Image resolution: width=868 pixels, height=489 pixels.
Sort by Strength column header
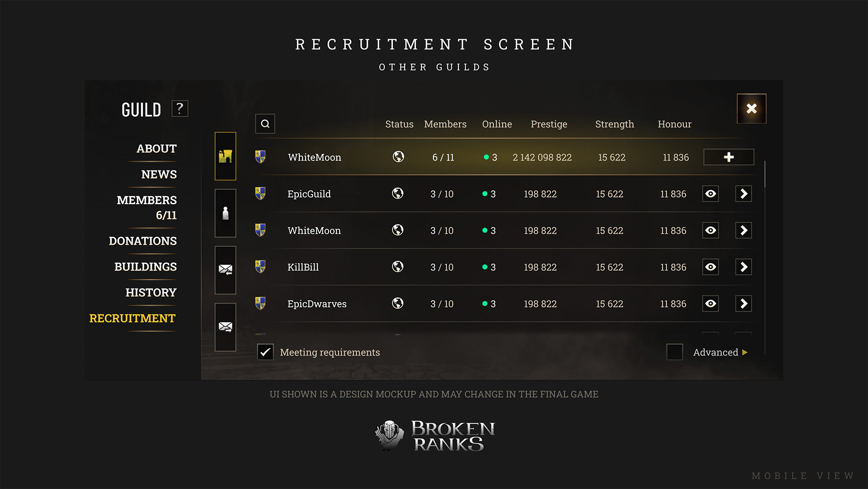(x=614, y=124)
